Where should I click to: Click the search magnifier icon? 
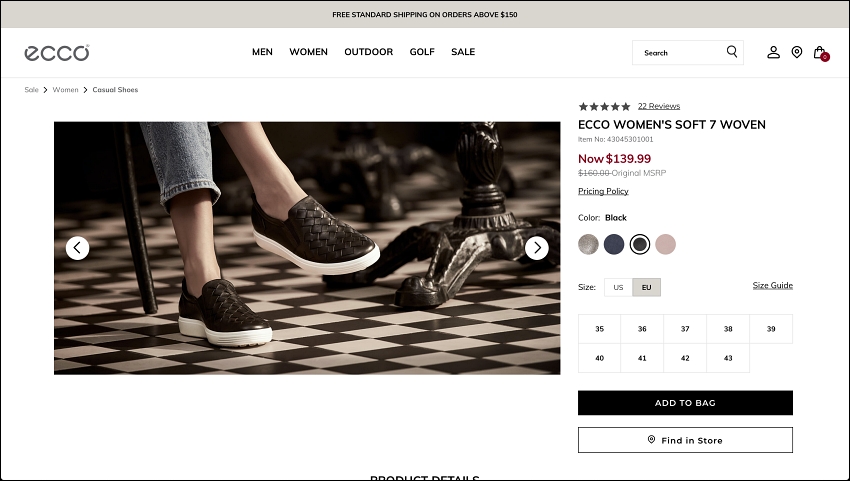pyautogui.click(x=732, y=52)
